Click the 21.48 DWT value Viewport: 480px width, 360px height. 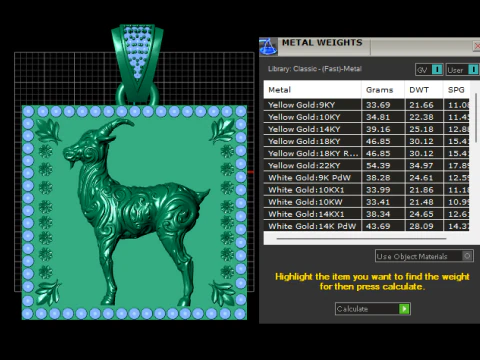[x=421, y=202]
